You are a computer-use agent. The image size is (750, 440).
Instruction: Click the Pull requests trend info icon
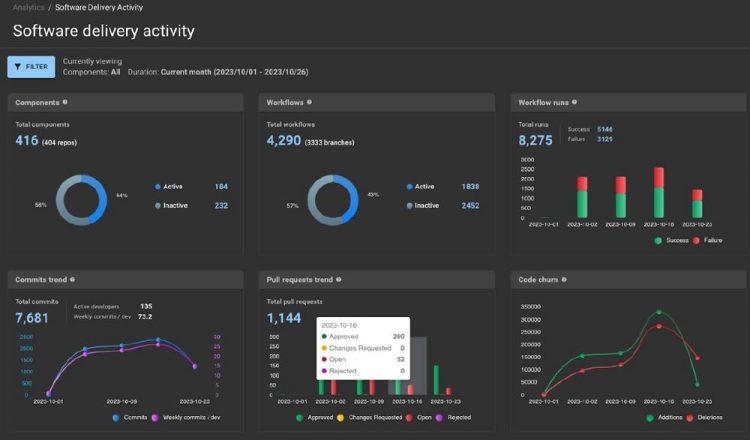[340, 280]
